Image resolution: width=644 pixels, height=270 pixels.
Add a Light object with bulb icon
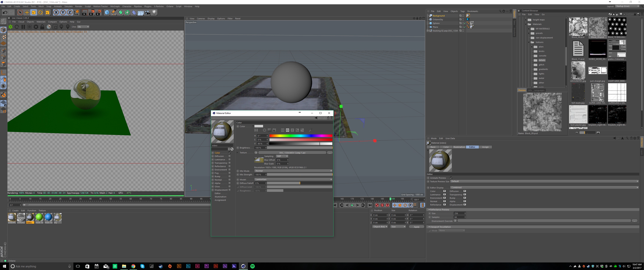[154, 13]
